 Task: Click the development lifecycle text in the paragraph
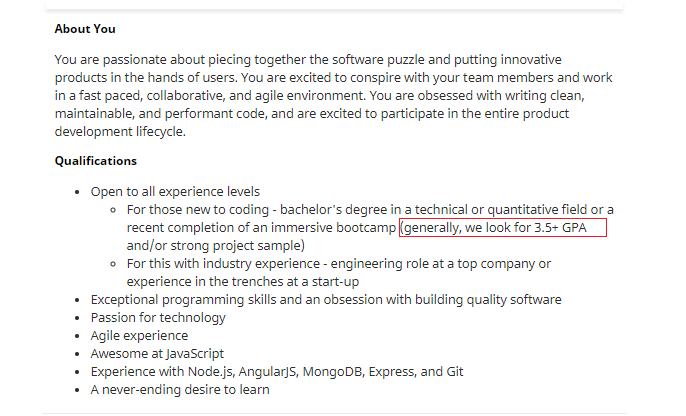pos(120,132)
